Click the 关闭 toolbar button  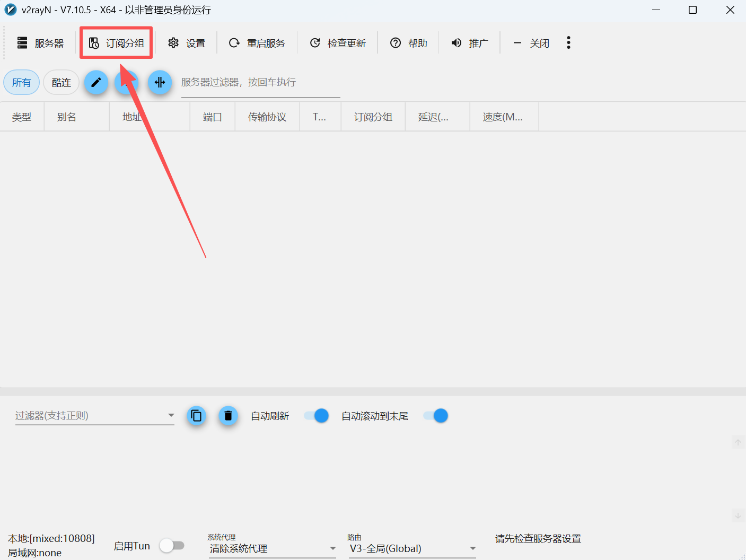coord(531,43)
